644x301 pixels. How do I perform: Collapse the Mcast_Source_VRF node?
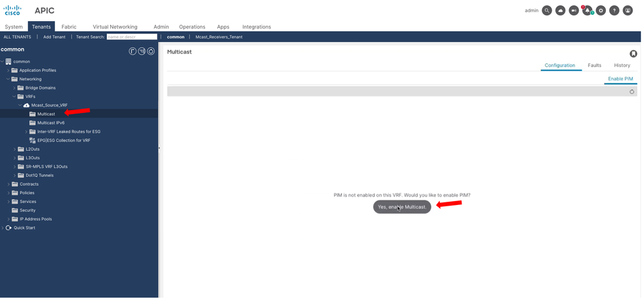tap(20, 105)
